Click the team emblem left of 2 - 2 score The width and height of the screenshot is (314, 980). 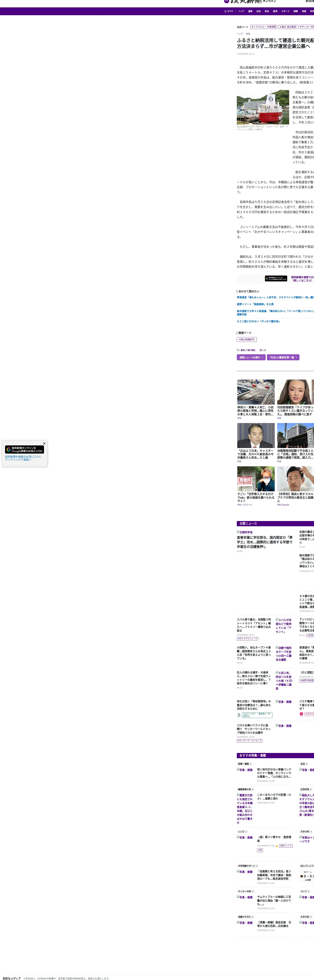pos(301,876)
